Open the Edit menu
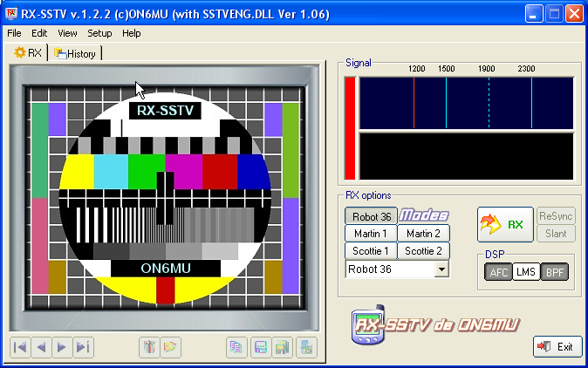The height and width of the screenshot is (368, 588). coord(39,33)
